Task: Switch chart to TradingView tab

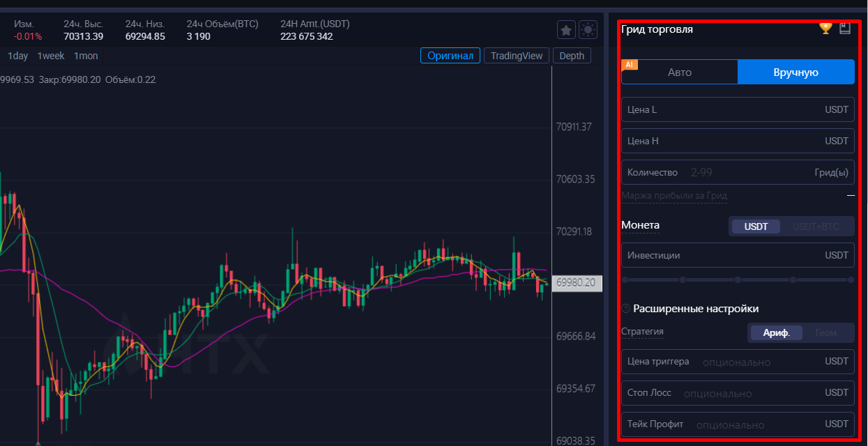Action: tap(515, 56)
